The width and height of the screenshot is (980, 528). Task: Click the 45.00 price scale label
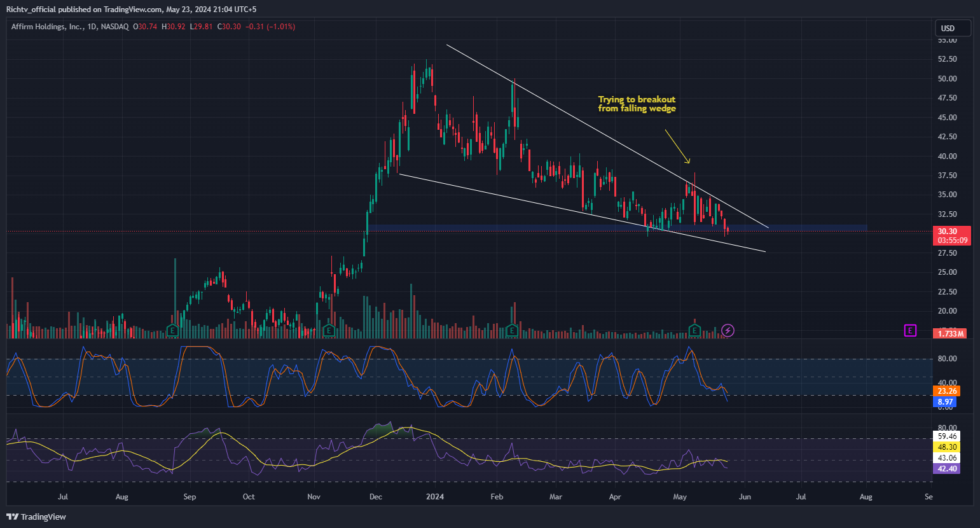pos(947,118)
